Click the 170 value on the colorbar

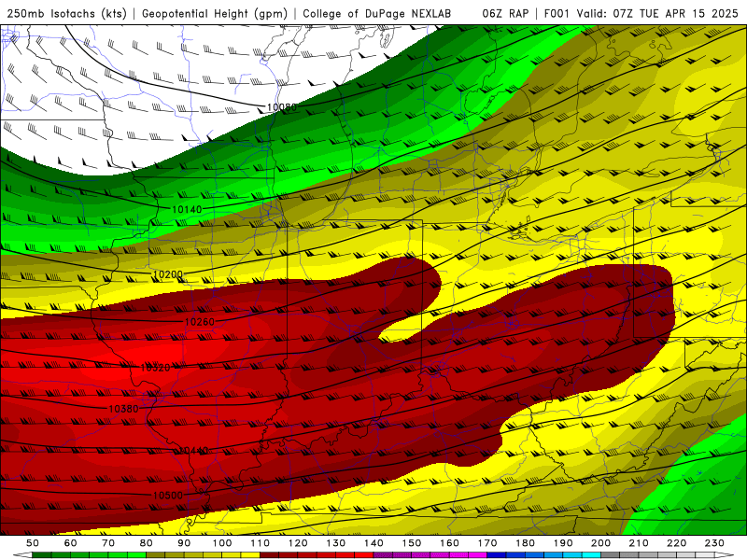coord(487,543)
